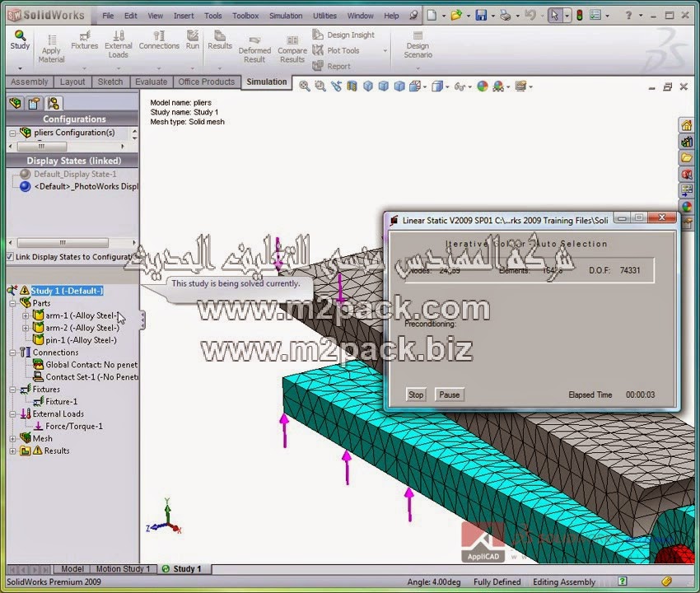Collapse the Parts tree node
Viewport: 700px width, 593px height.
tap(12, 303)
